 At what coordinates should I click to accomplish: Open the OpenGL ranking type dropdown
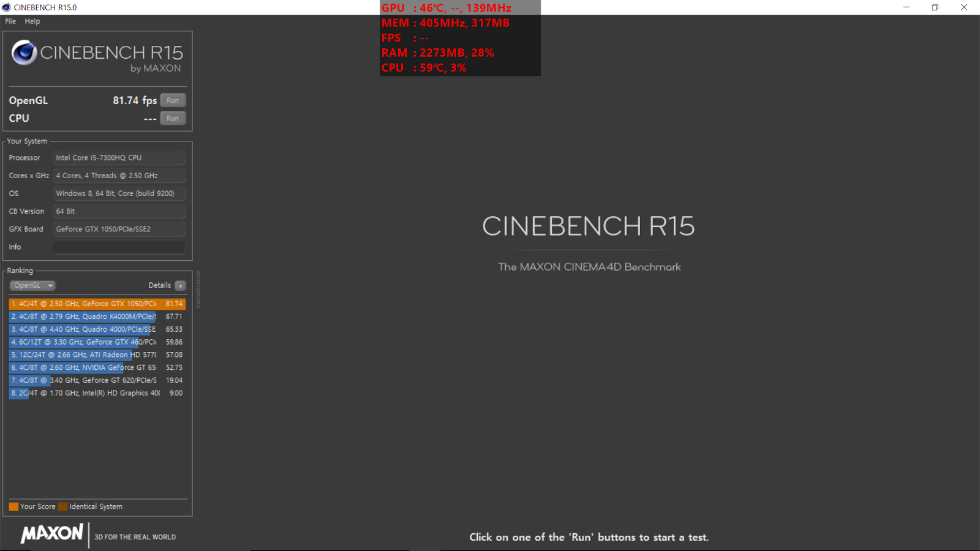pos(32,285)
